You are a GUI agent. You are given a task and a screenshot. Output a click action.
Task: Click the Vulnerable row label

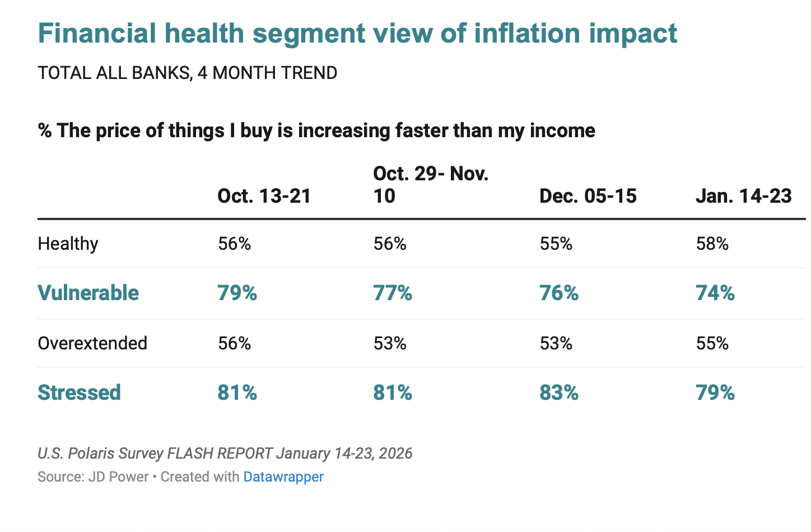(88, 293)
